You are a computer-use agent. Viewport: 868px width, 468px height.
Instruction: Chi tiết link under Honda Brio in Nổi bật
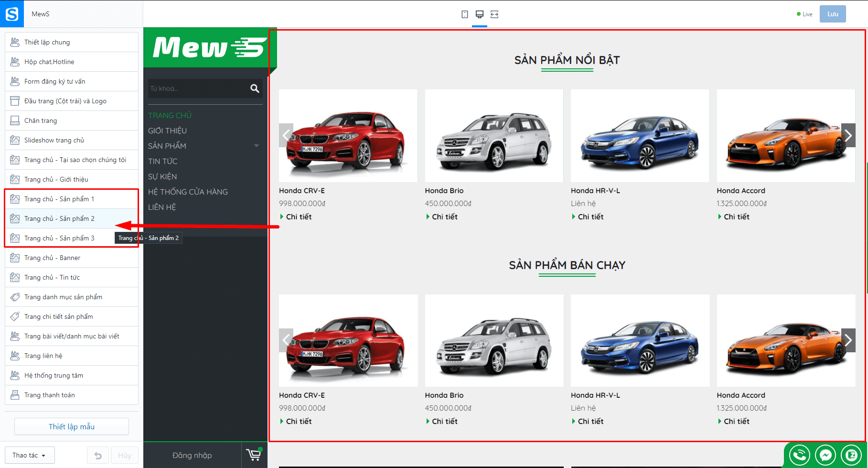(x=442, y=217)
